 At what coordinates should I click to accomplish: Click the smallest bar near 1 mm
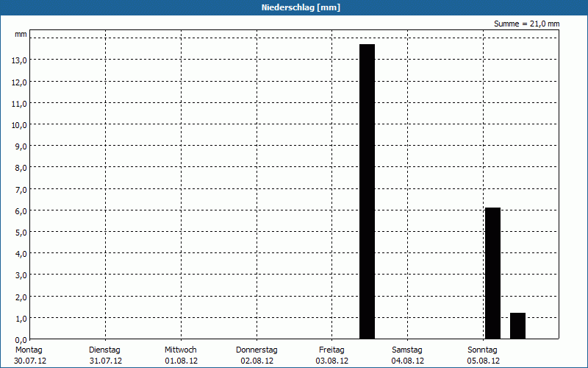point(517,325)
